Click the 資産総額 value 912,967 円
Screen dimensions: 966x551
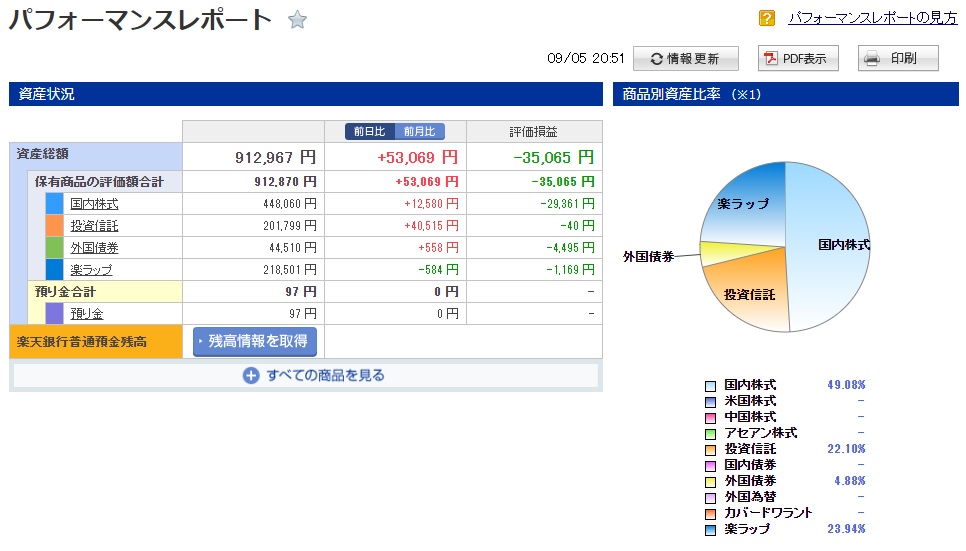(x=275, y=158)
